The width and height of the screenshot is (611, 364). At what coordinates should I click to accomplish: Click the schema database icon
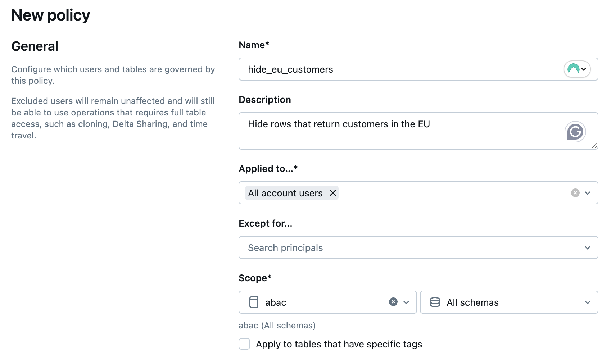[435, 302]
